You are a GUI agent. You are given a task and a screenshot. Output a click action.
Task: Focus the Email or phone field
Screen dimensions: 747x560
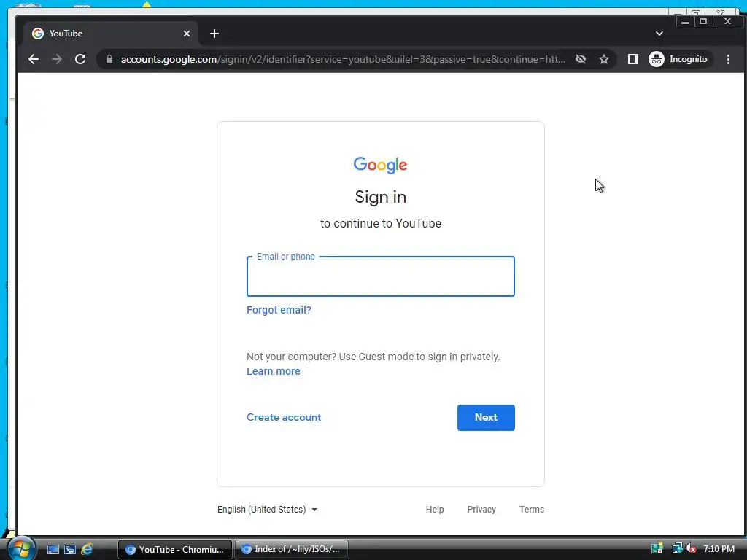pyautogui.click(x=381, y=276)
